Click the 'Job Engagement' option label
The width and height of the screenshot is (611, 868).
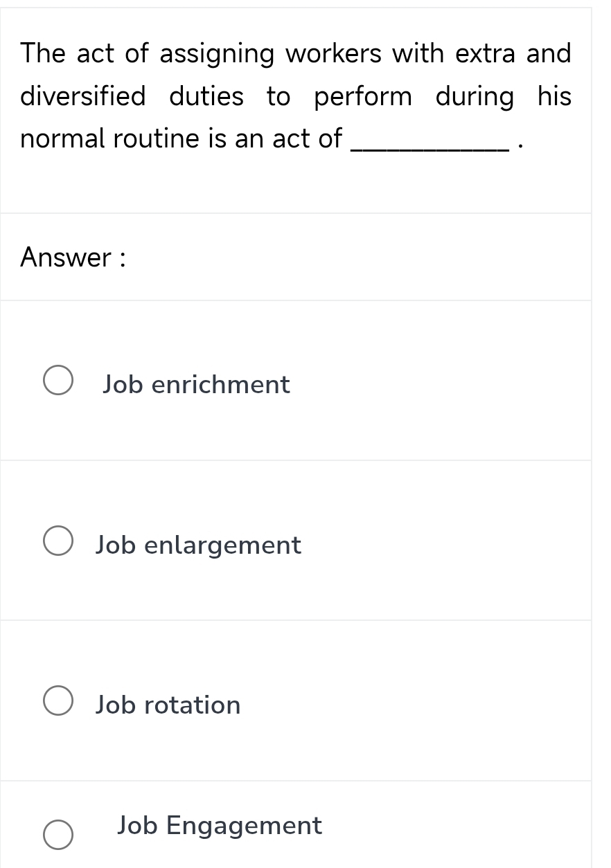[220, 825]
